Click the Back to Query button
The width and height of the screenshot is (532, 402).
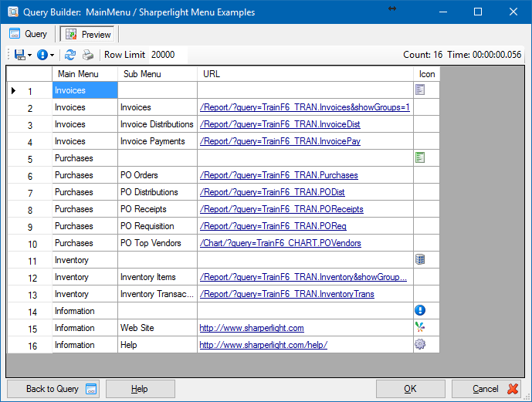[53, 389]
